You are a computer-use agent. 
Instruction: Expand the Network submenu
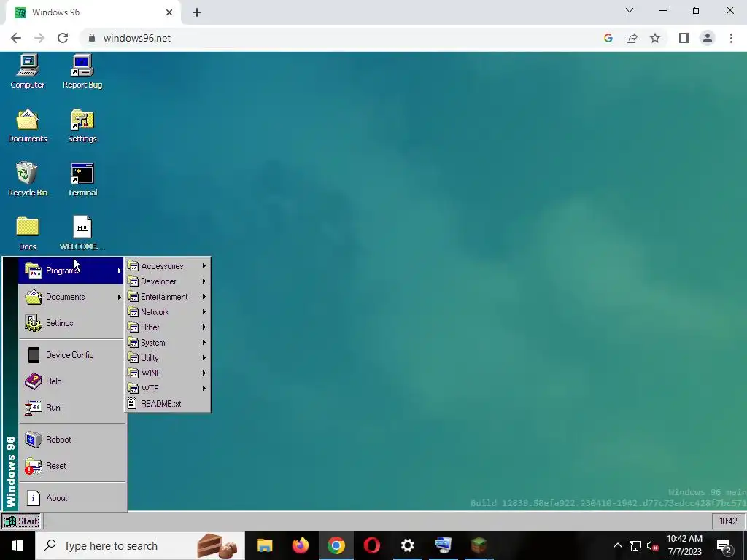tap(167, 311)
